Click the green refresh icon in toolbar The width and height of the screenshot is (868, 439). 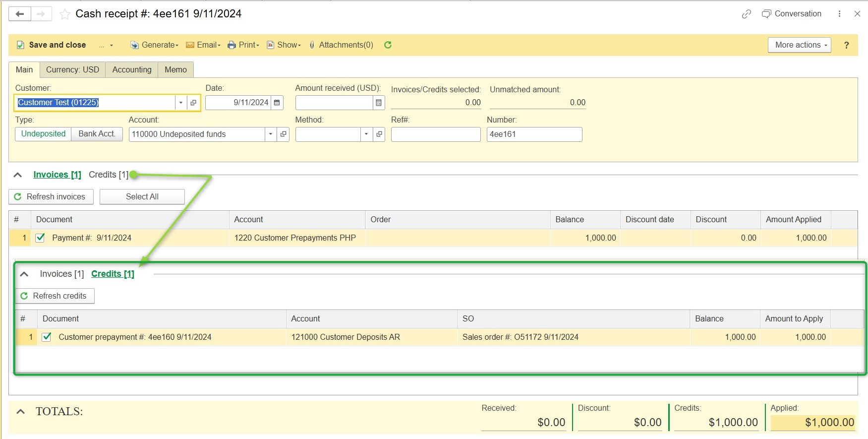[388, 45]
